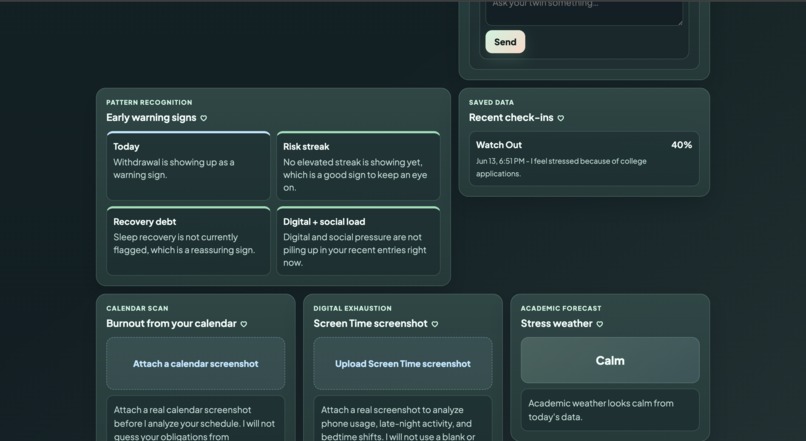Select the Digital + social load card
The image size is (806, 441).
coord(358,241)
